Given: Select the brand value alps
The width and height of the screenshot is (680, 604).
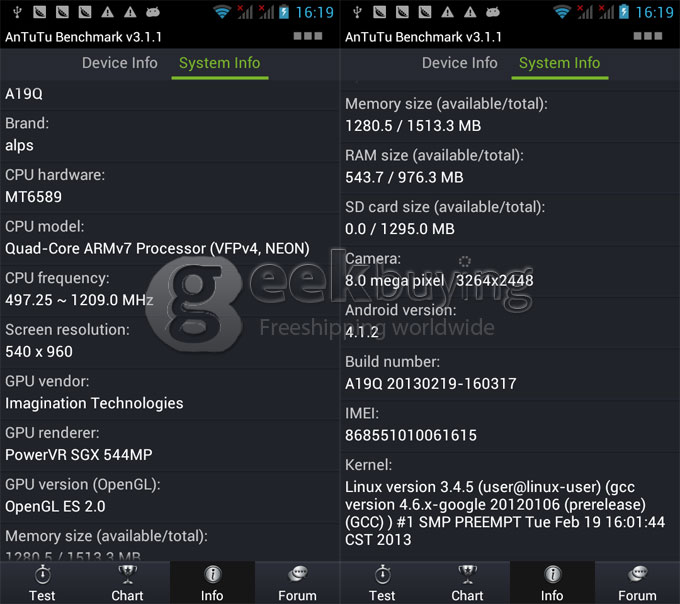Looking at the screenshot, I should 19,145.
